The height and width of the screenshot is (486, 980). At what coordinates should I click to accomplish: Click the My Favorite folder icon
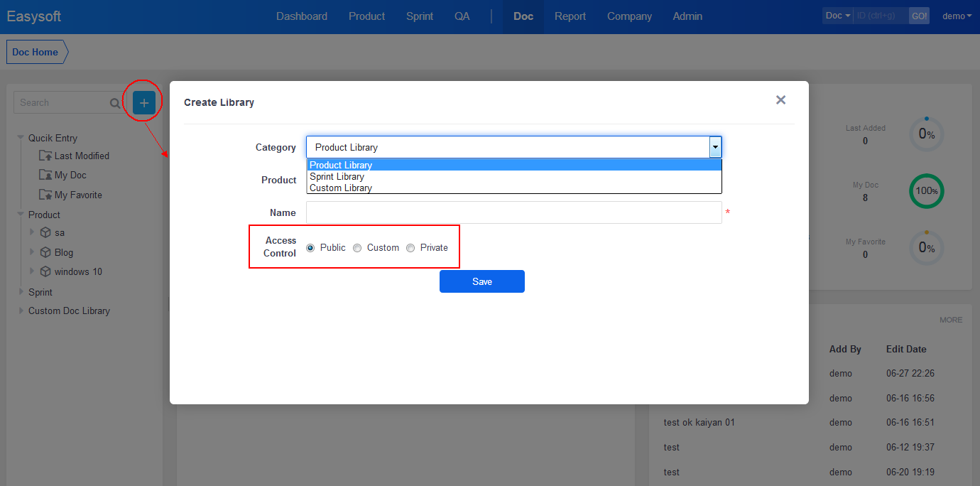click(45, 195)
